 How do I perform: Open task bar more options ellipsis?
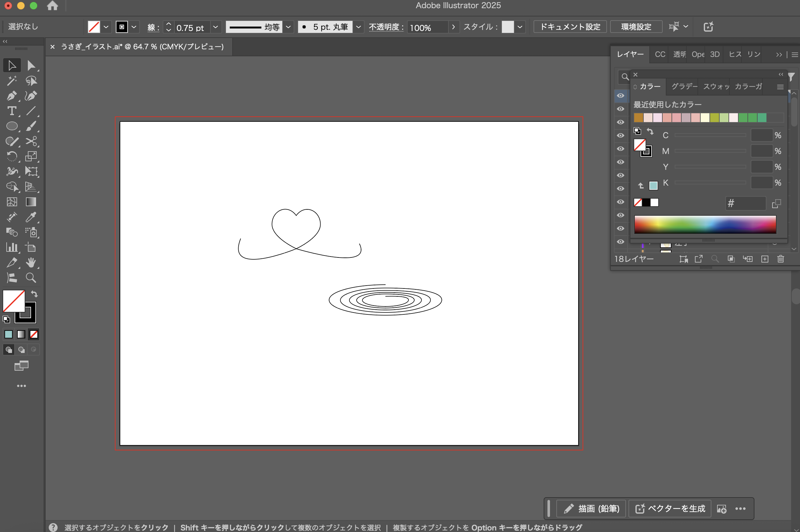tap(740, 508)
